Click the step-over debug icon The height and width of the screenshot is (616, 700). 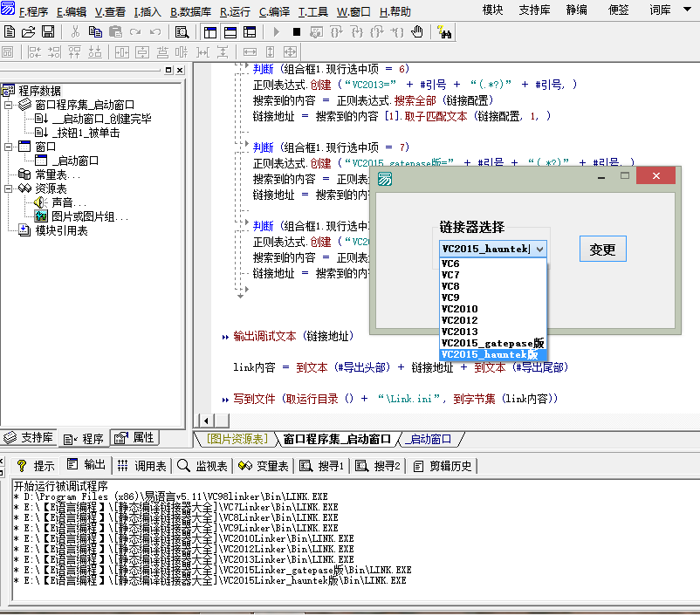click(x=336, y=32)
